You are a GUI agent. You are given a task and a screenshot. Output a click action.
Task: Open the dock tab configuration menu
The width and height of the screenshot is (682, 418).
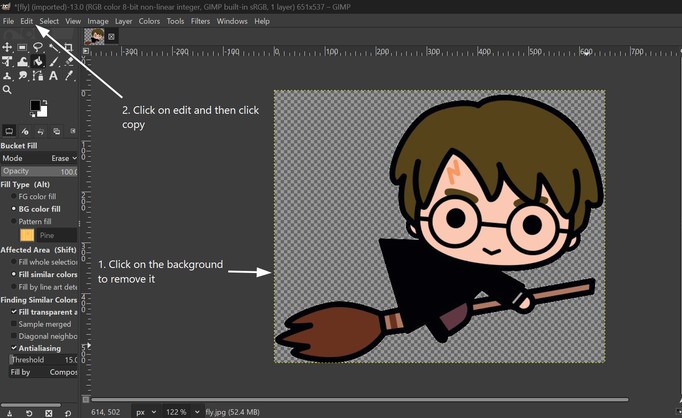(x=73, y=130)
